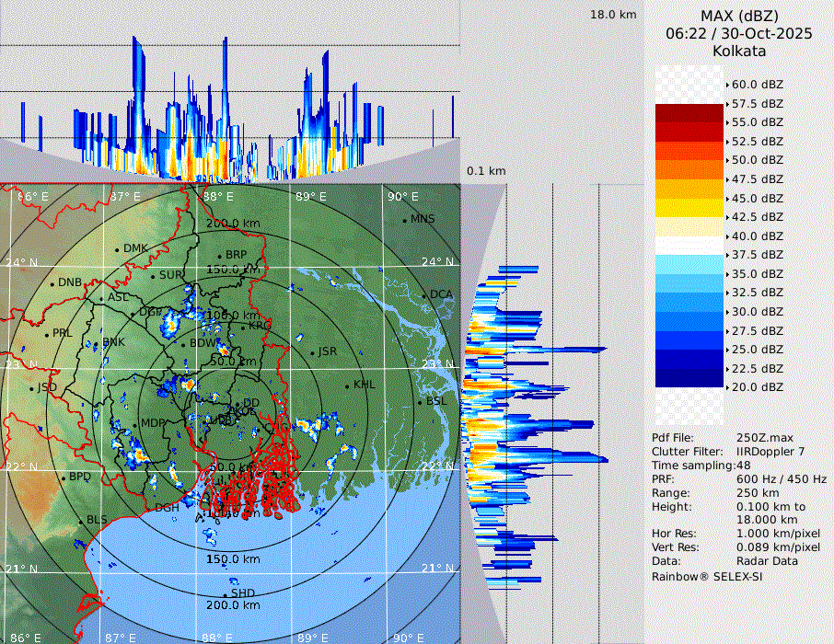Click the 18.0 km height label
834x644 pixels.
tap(613, 15)
